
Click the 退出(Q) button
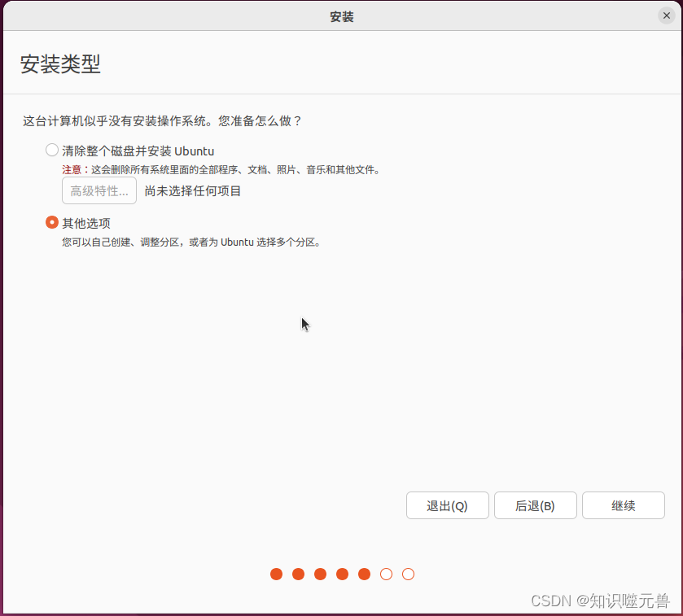[448, 505]
